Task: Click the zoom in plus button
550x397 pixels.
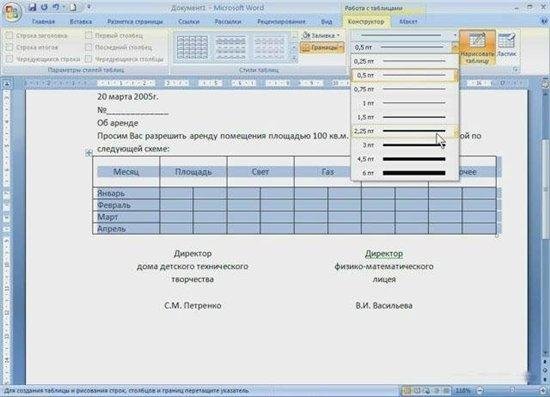Action: point(543,390)
